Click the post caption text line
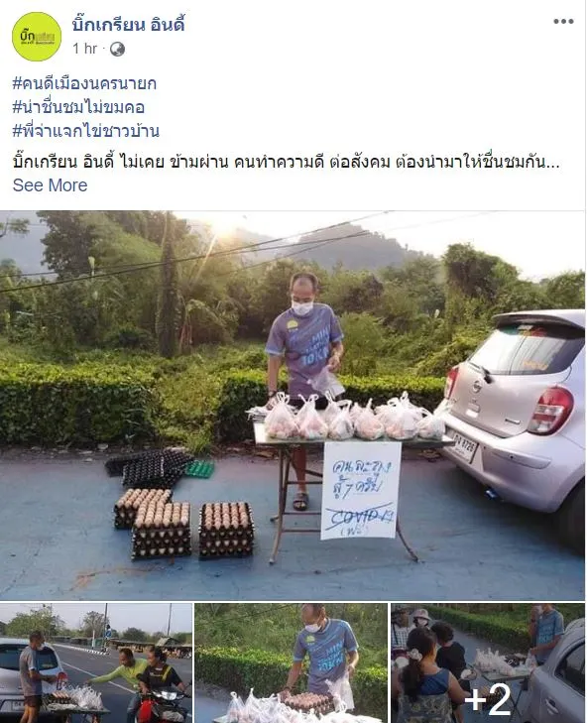Screen dimensions: 588x723 pos(286,162)
